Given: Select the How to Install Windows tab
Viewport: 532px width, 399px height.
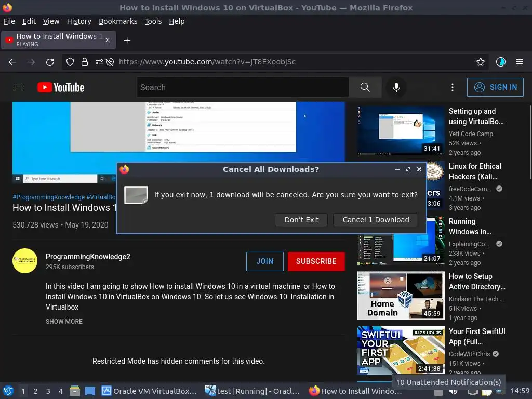Looking at the screenshot, I should coord(58,40).
